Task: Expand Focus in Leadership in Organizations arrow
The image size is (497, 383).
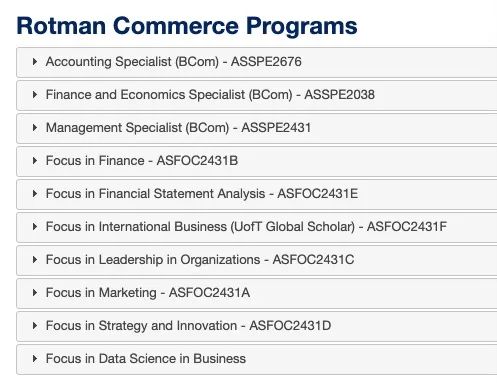Action: (35, 260)
